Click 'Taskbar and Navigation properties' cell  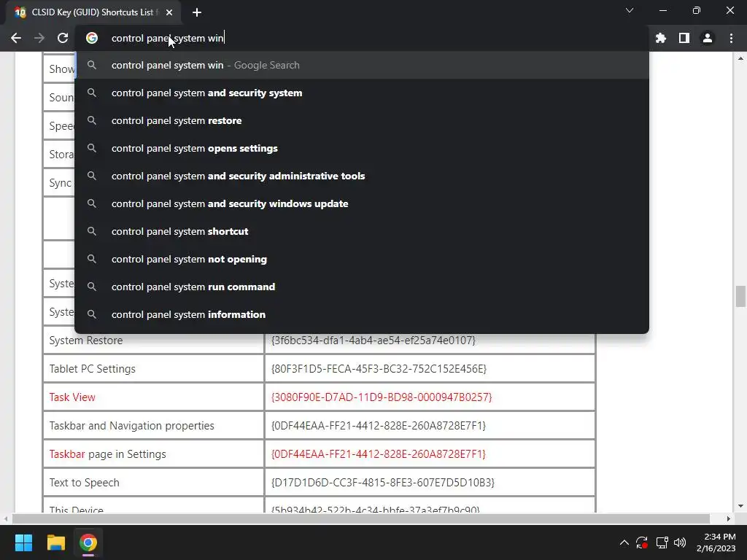pos(153,426)
